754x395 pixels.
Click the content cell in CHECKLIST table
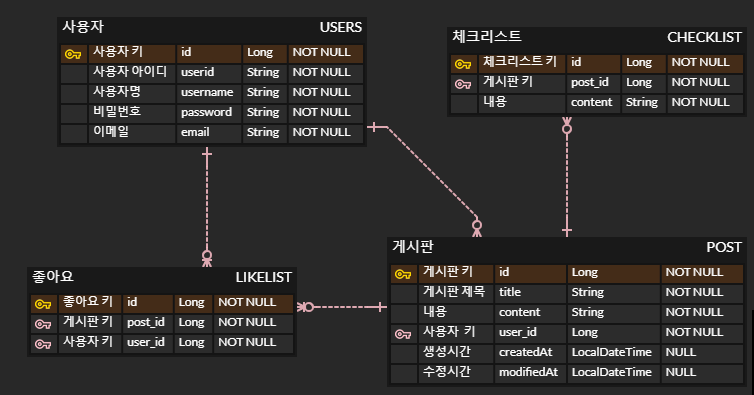click(593, 103)
